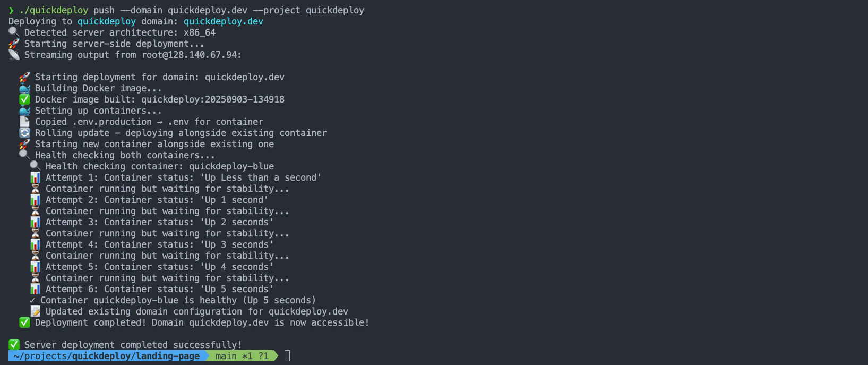Screen dimensions: 868x365
Task: Click the page icon beside Copied .env.production
Action: pos(24,122)
